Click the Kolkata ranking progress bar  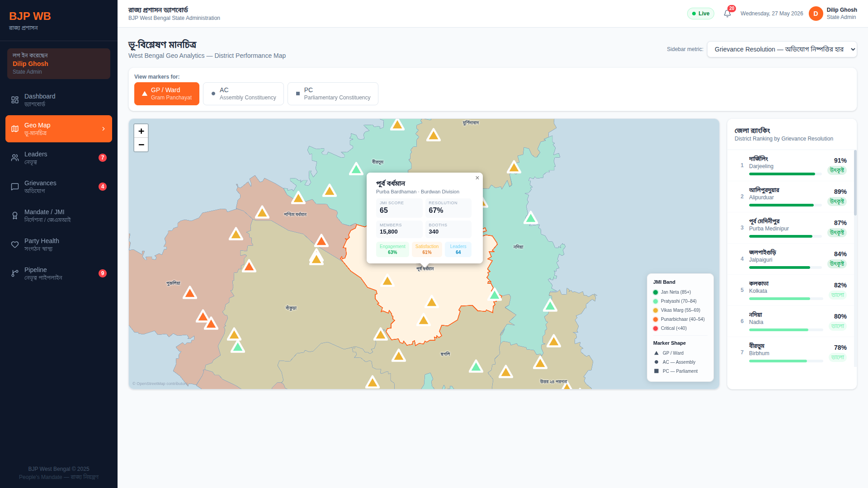click(786, 299)
